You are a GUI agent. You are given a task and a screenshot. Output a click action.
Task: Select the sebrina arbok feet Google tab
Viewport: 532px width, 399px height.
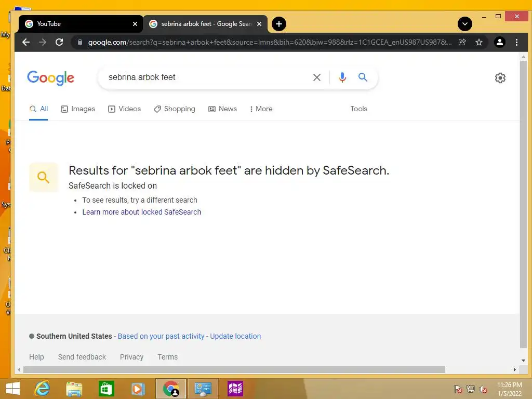click(205, 24)
